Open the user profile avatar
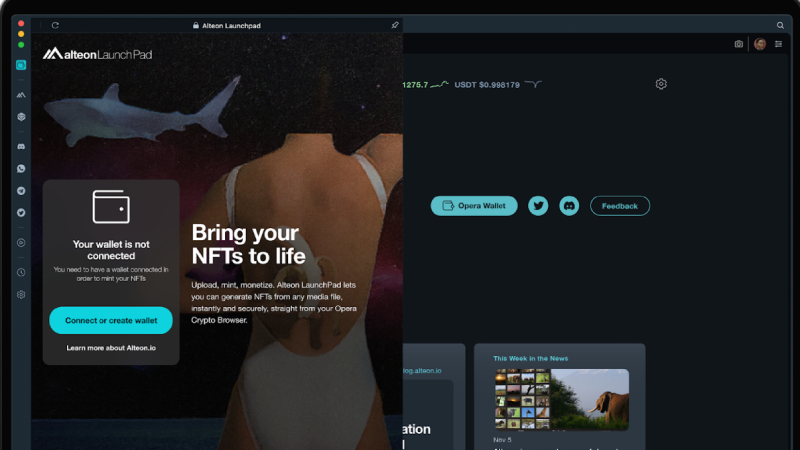 coord(760,44)
